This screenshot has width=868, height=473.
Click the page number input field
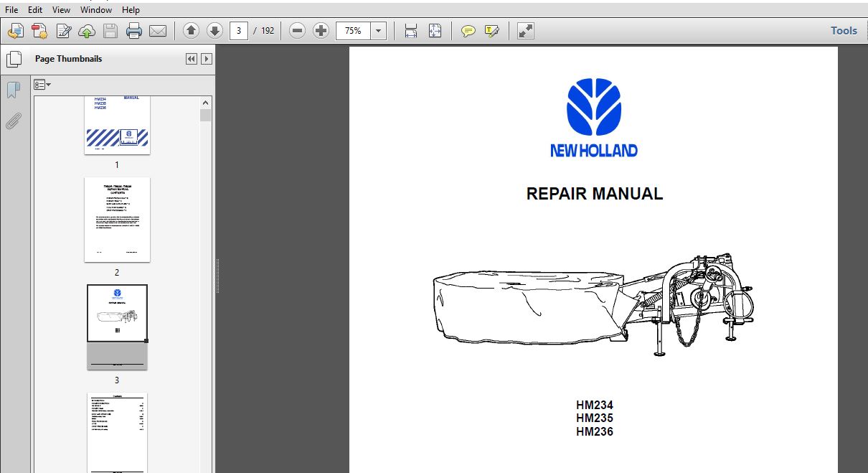[x=238, y=31]
